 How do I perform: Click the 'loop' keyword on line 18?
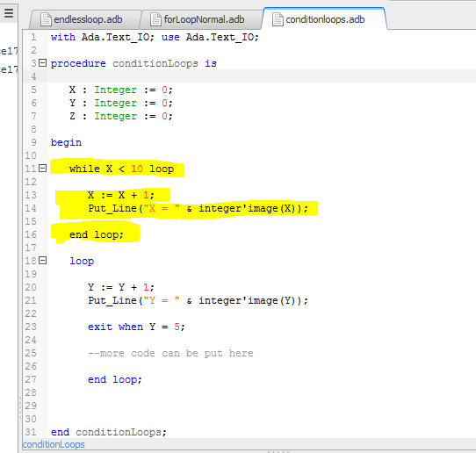click(82, 262)
